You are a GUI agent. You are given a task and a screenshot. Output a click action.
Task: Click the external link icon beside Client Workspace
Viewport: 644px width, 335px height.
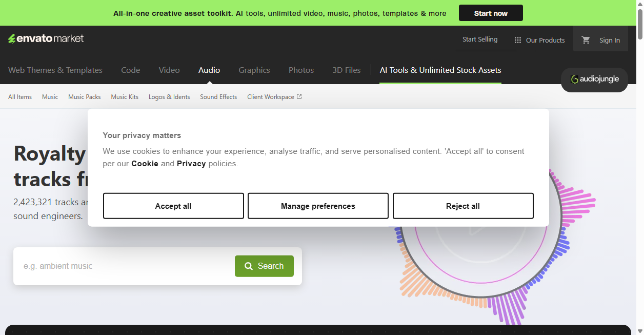click(299, 96)
